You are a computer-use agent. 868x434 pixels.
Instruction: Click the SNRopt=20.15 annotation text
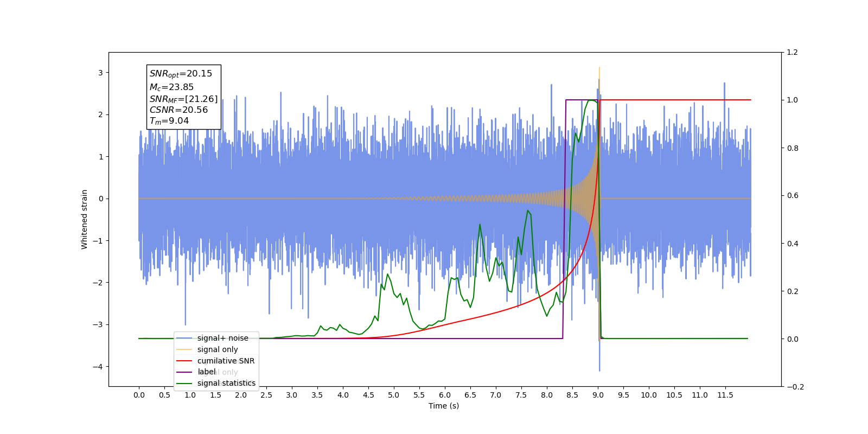point(181,74)
